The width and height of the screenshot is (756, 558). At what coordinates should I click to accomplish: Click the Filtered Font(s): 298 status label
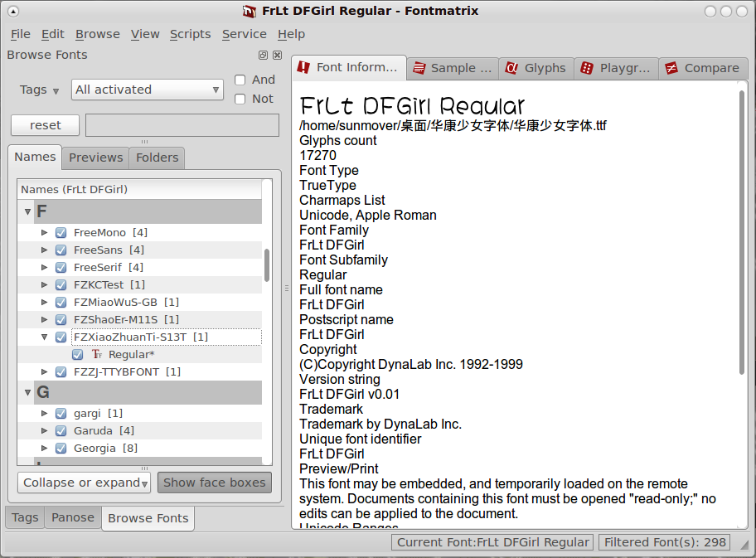click(665, 542)
